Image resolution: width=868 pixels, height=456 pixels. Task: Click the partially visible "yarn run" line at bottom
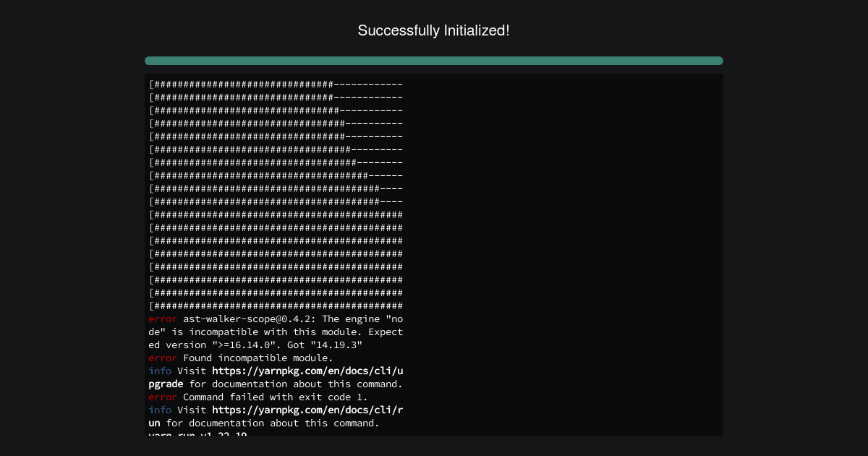pyautogui.click(x=198, y=434)
